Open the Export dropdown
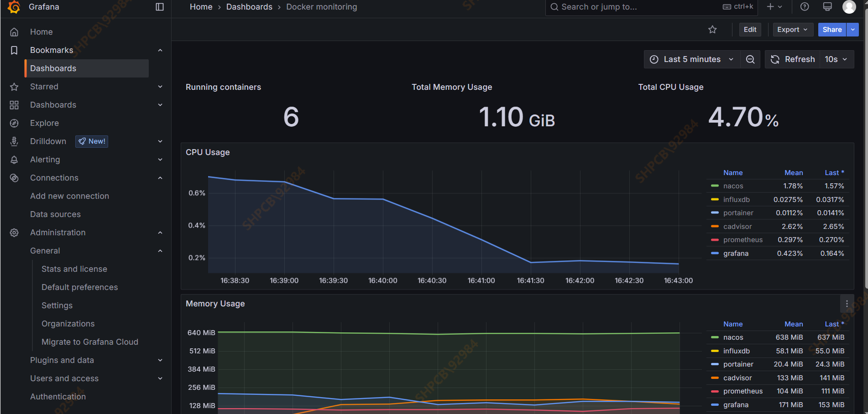The height and width of the screenshot is (414, 868). 793,30
